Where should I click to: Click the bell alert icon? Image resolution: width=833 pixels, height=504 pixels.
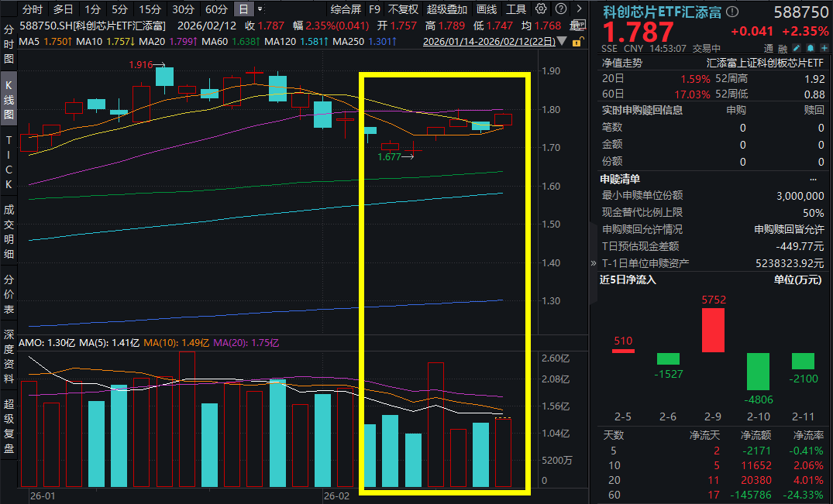point(811,48)
